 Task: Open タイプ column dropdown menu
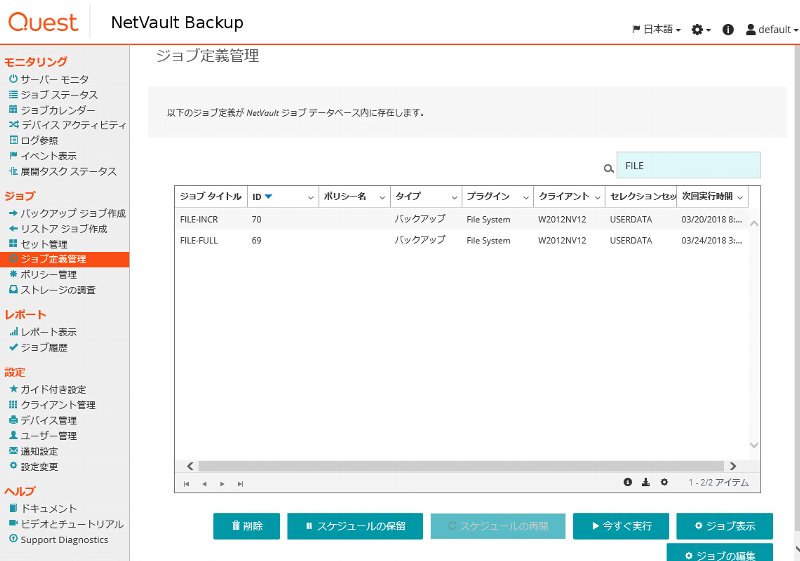[x=454, y=197]
